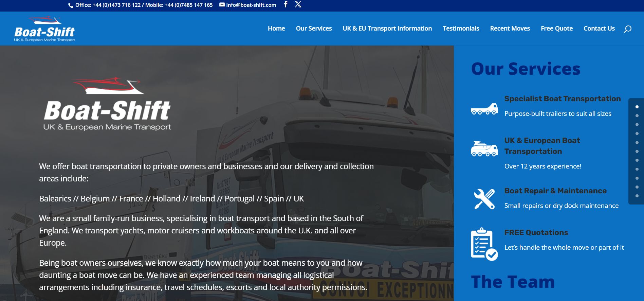Click the FREE Quotations heading

tap(536, 233)
